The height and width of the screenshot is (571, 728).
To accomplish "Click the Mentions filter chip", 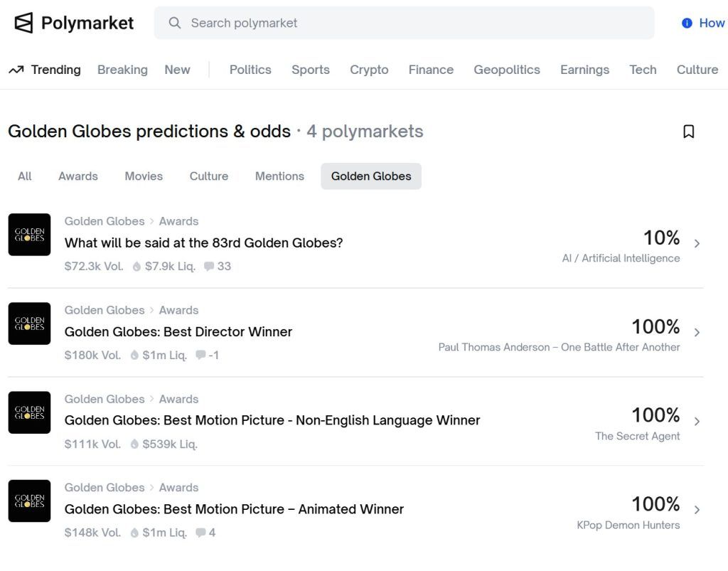I will [x=279, y=176].
